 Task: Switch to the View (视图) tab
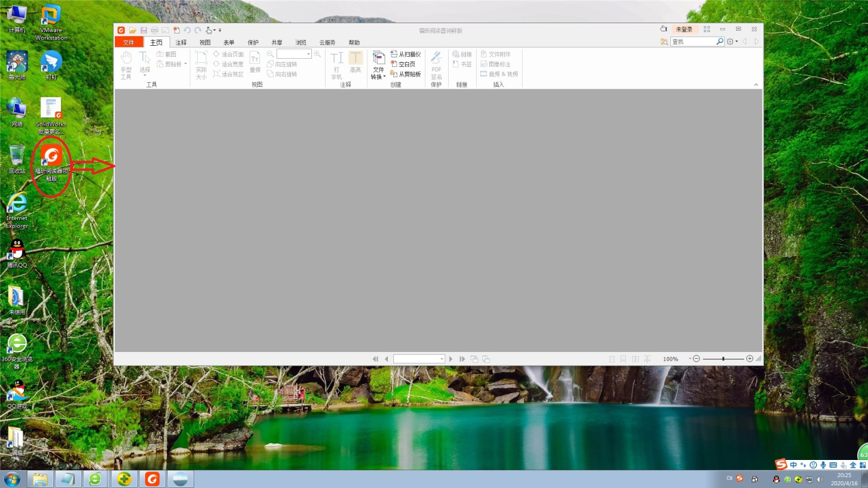click(x=205, y=42)
